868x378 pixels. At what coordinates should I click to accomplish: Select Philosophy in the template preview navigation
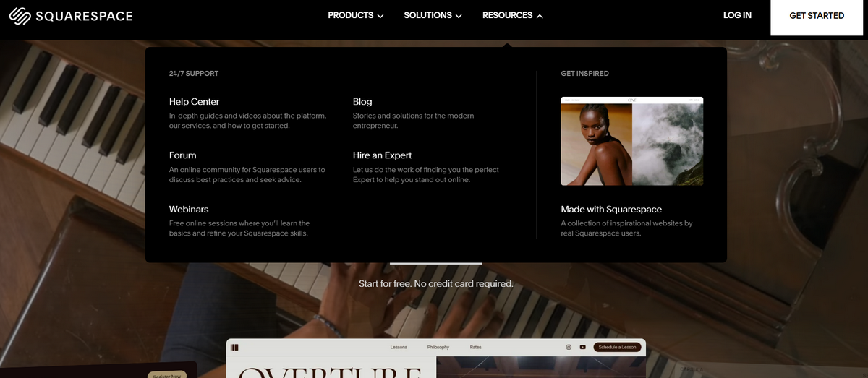pyautogui.click(x=438, y=347)
